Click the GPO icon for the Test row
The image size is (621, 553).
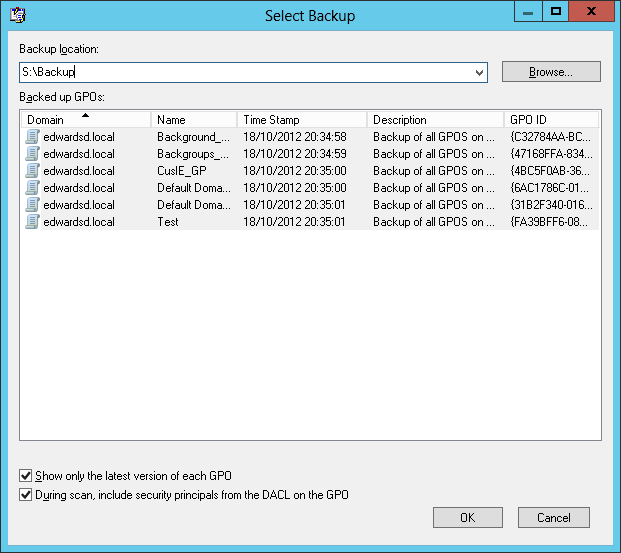click(x=33, y=222)
